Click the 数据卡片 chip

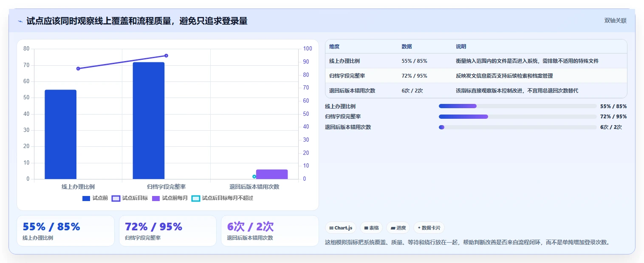[429, 228]
